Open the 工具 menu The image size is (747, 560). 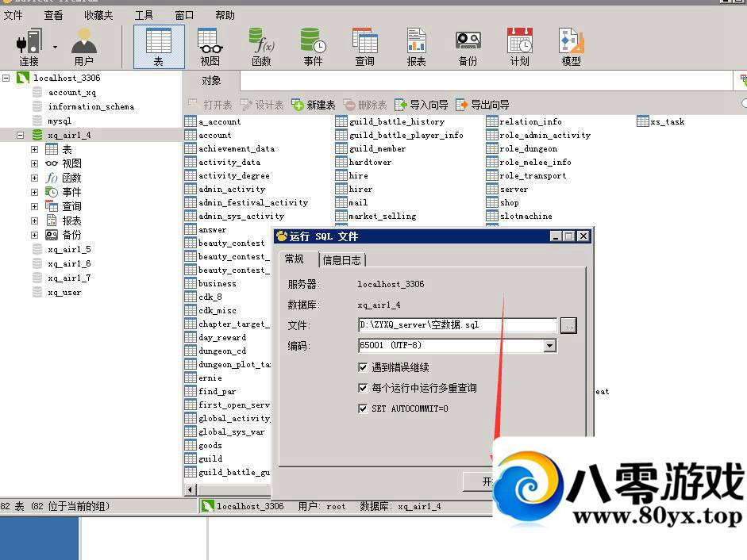click(x=144, y=16)
